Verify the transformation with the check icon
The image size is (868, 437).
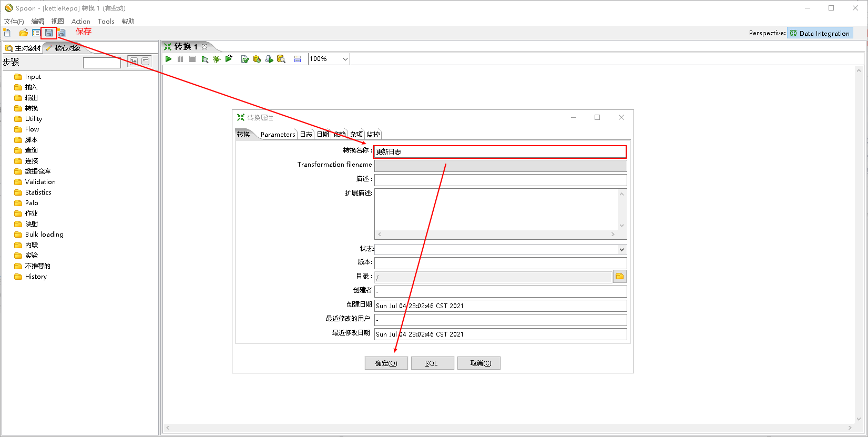tap(244, 59)
